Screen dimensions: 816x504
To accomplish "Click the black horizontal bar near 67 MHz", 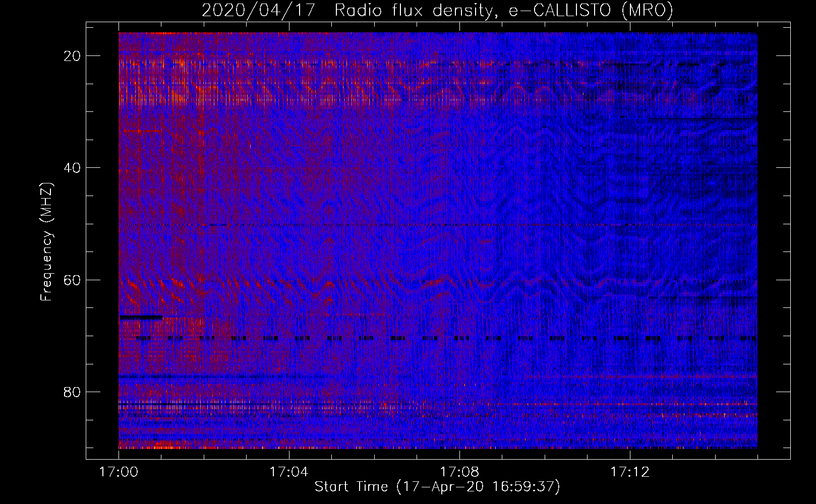I will pos(141,317).
